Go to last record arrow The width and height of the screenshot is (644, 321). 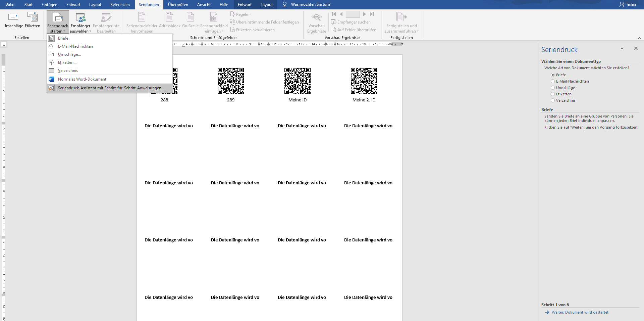tap(372, 14)
